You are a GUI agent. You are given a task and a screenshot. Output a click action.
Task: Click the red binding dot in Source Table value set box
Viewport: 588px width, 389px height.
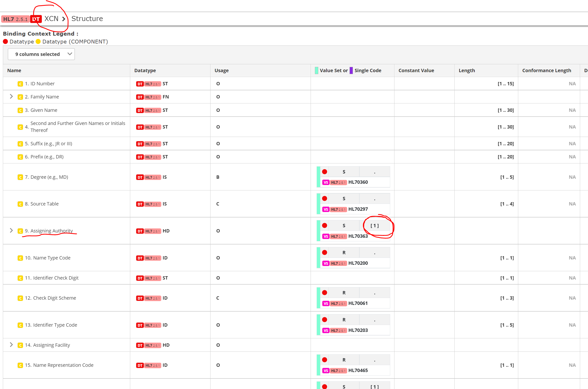(x=324, y=198)
